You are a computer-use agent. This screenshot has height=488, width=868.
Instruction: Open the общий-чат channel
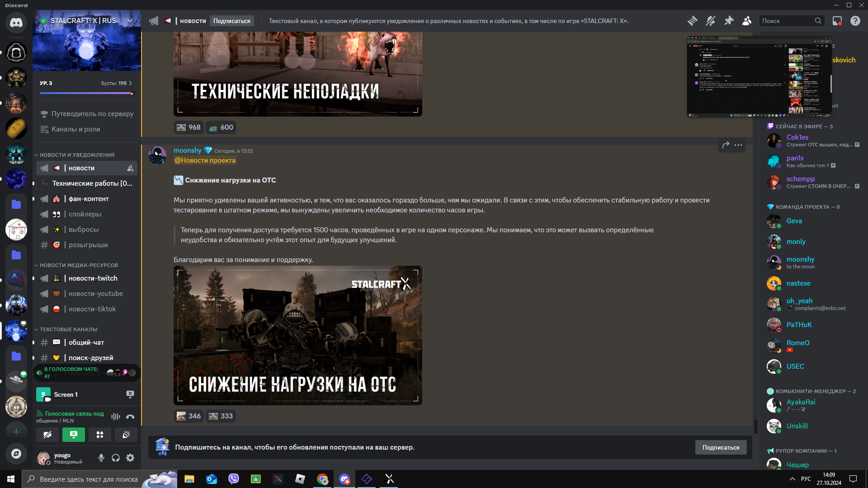point(87,343)
